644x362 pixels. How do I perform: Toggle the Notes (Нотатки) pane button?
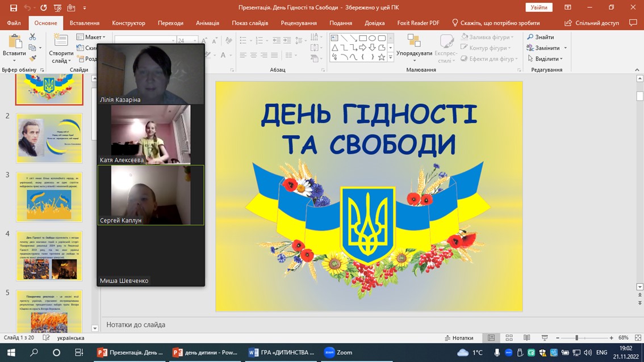[459, 338]
